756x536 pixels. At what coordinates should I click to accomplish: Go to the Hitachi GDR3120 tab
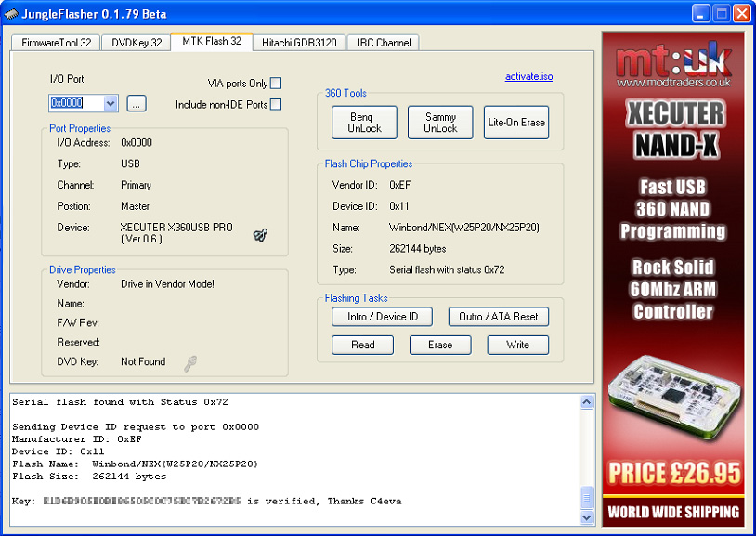coord(299,43)
